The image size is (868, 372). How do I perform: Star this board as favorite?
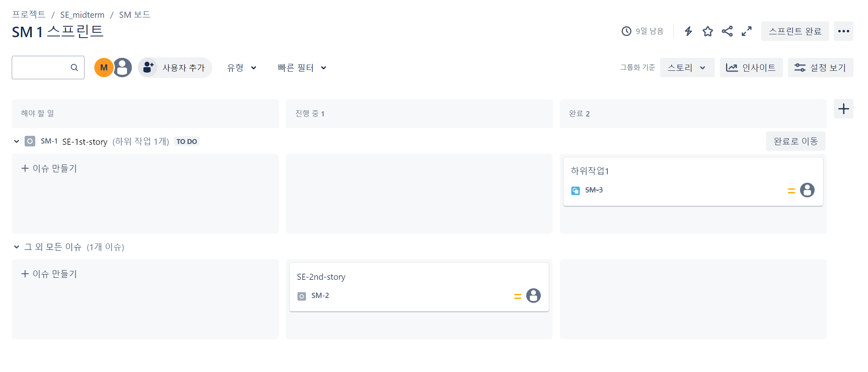(x=707, y=31)
